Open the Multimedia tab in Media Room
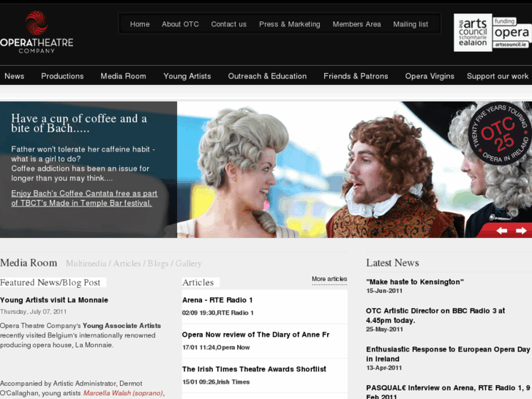The image size is (532, 399). (86, 264)
